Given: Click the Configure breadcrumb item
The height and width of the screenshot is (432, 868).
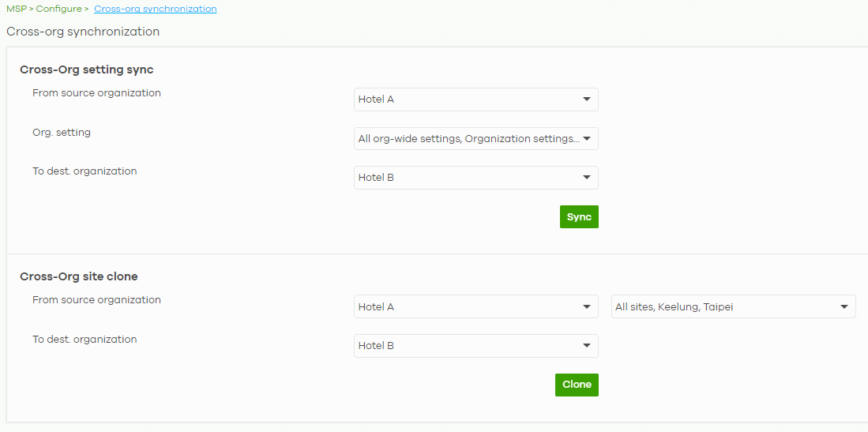Looking at the screenshot, I should click(58, 9).
